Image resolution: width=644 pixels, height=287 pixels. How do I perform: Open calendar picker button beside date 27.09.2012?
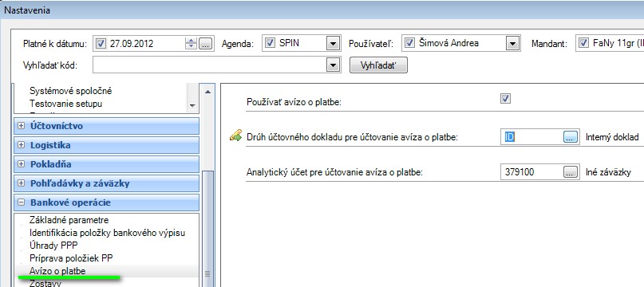206,43
